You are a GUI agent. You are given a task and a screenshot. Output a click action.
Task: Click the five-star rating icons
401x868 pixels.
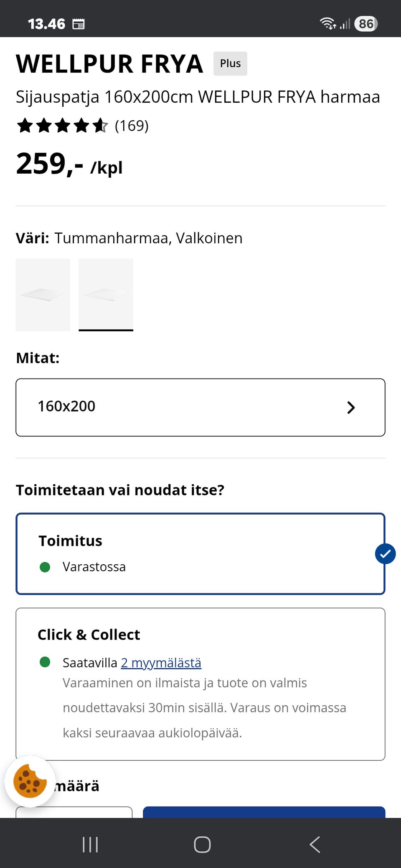point(62,126)
